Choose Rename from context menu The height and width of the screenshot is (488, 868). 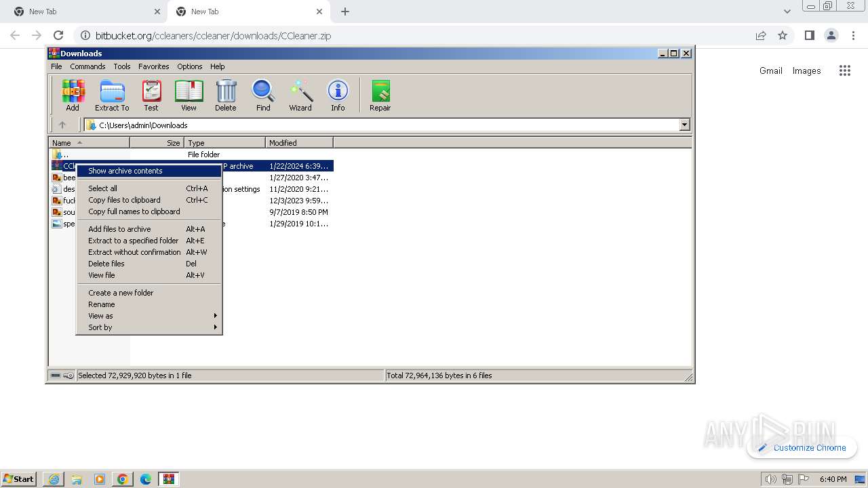point(149,304)
